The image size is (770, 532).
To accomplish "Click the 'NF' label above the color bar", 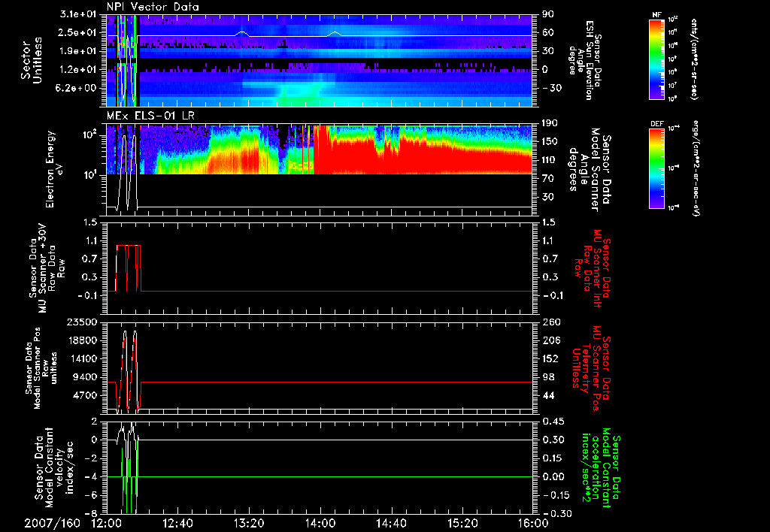I will 656,15.
